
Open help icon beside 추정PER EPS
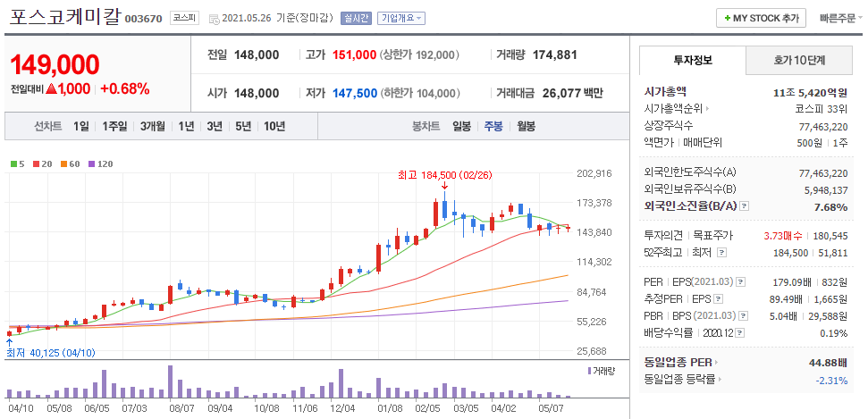click(x=719, y=299)
